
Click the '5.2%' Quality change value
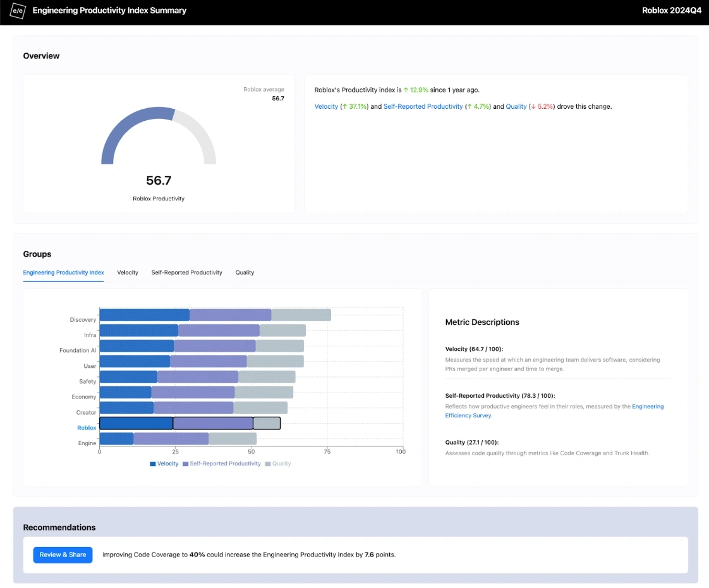click(545, 106)
